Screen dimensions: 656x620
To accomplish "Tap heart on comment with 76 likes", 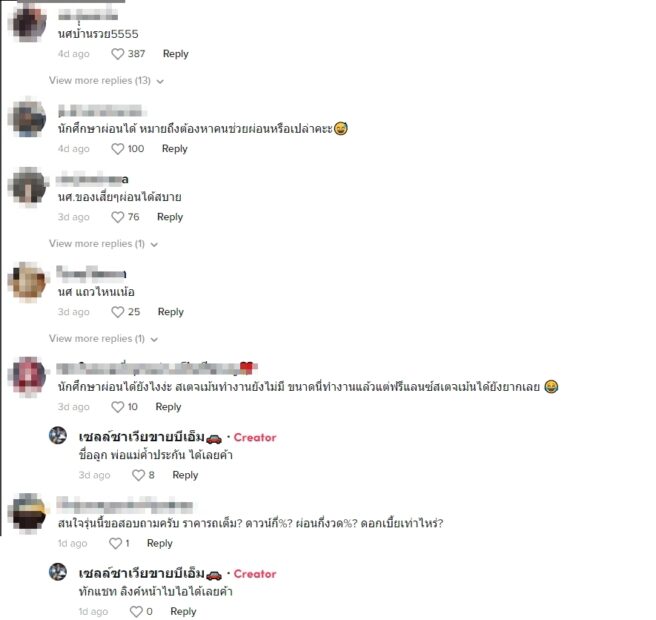I will pyautogui.click(x=118, y=217).
